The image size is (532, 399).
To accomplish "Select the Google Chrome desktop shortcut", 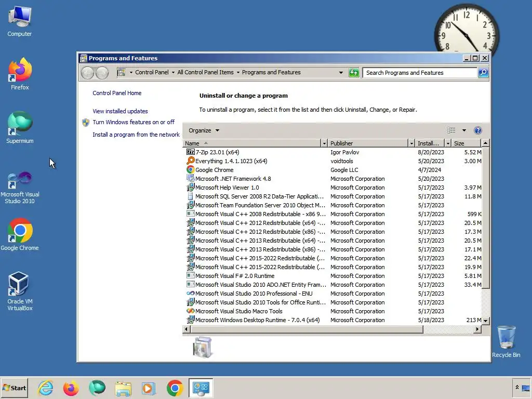I will (x=20, y=234).
